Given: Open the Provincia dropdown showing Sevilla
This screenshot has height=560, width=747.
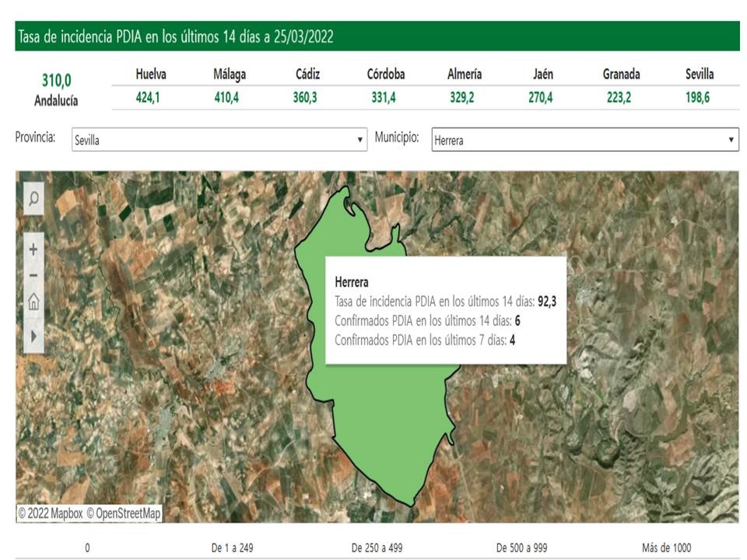Looking at the screenshot, I should (x=218, y=140).
